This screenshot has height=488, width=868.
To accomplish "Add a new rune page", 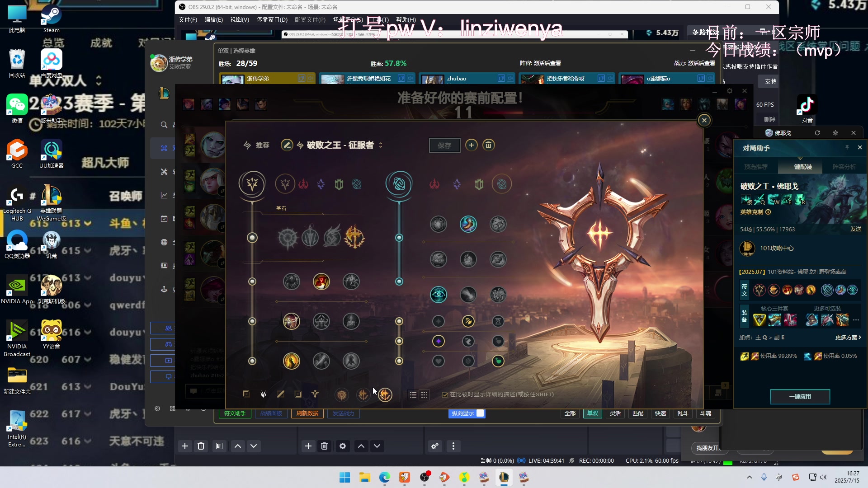I will (x=472, y=145).
